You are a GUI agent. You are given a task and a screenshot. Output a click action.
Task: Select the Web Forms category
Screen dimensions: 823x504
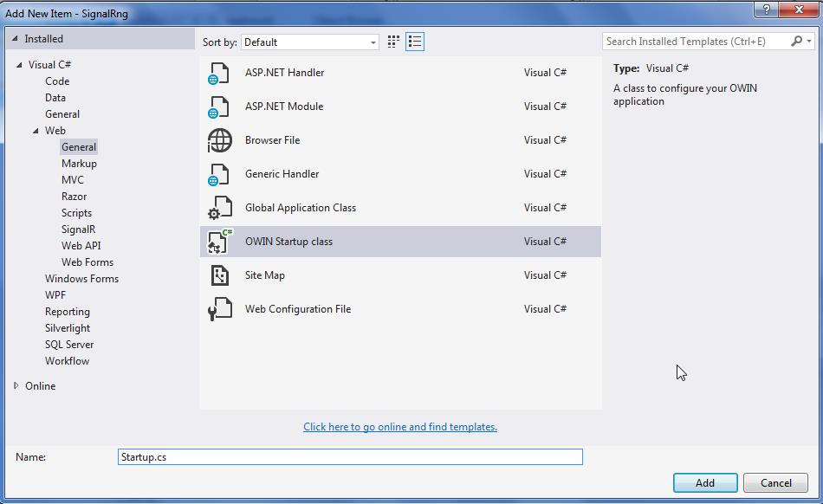87,262
